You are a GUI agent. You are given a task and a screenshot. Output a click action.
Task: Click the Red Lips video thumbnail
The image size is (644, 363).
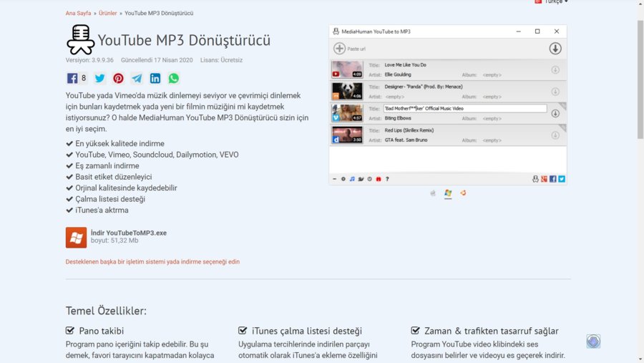coord(347,135)
